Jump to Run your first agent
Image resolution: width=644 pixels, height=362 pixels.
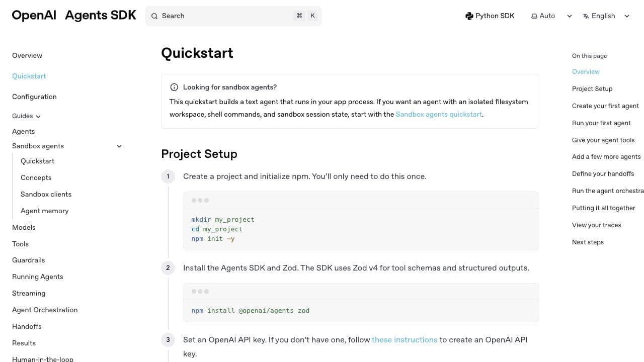tap(601, 123)
